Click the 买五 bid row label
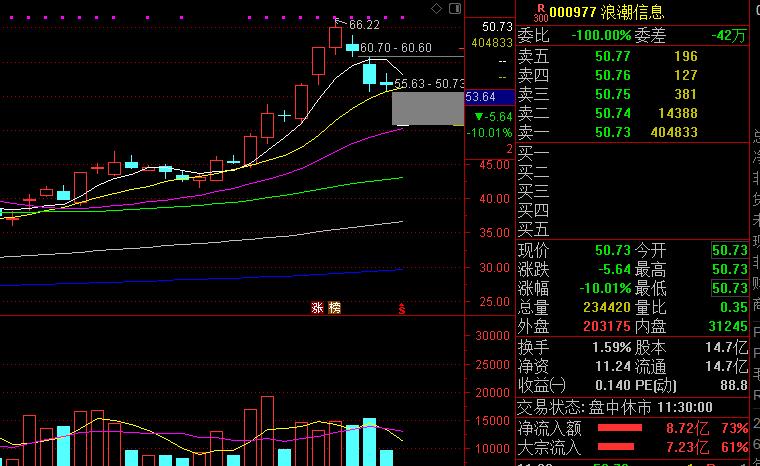The height and width of the screenshot is (466, 760). 533,229
